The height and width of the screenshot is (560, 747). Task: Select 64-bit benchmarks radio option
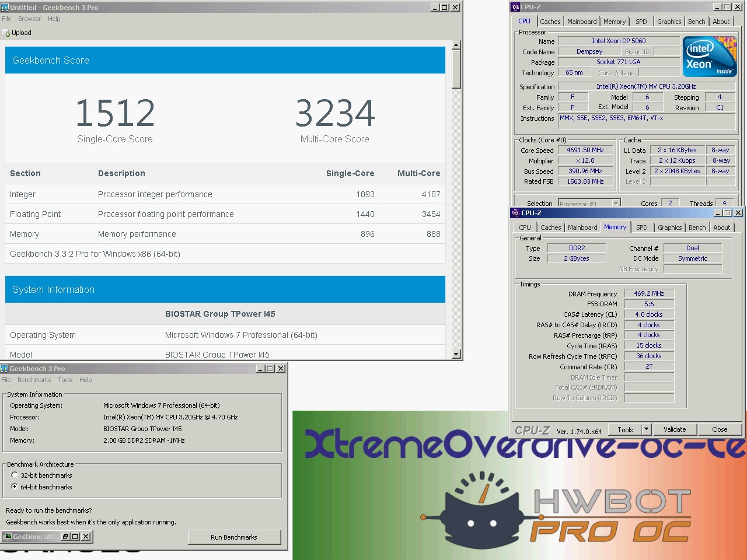coord(15,487)
